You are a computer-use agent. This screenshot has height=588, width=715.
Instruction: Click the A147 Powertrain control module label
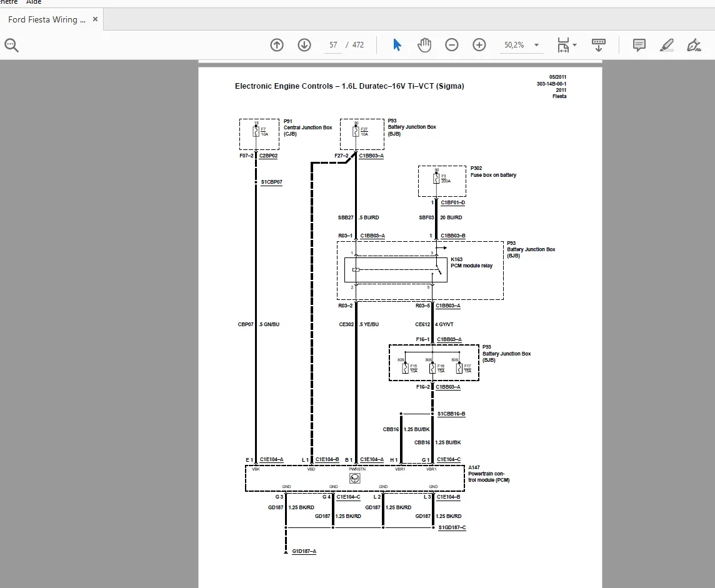pos(489,474)
